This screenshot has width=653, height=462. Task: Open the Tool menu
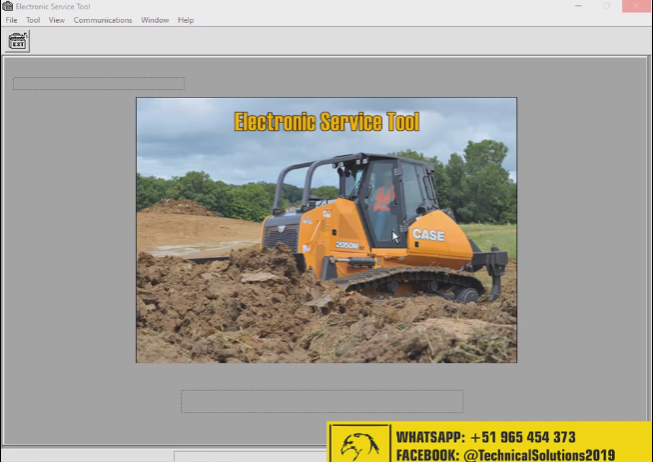coord(33,20)
